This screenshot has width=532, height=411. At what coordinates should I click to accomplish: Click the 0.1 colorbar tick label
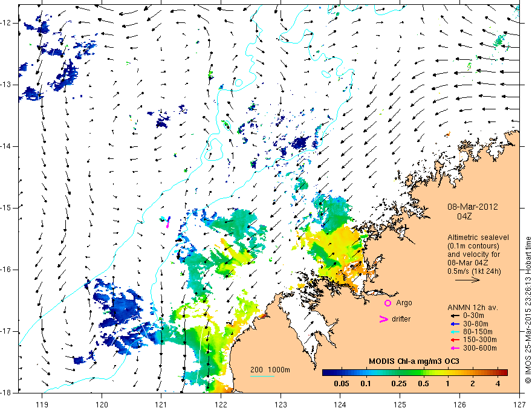coord(365,384)
